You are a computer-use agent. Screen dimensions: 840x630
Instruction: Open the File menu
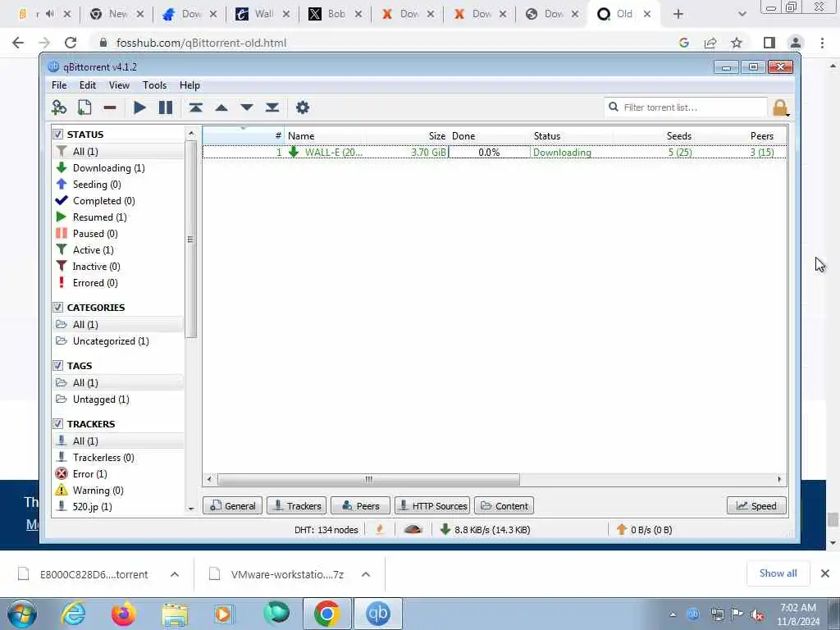59,85
